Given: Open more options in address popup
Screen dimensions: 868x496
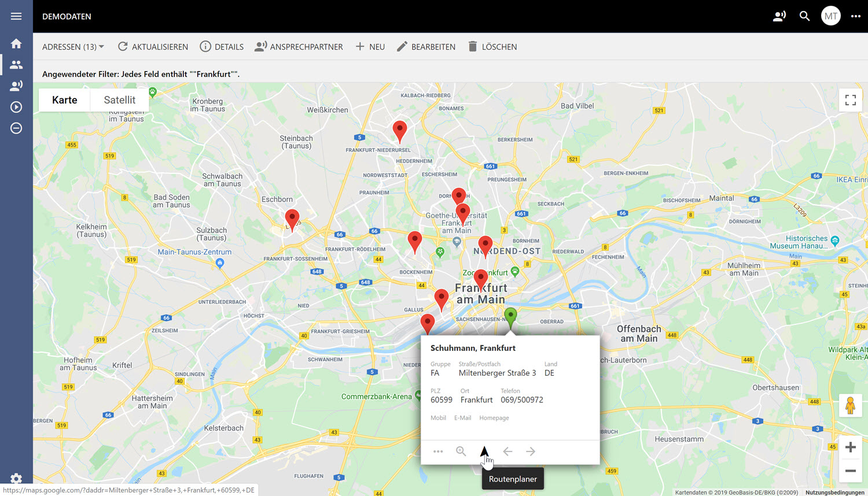Looking at the screenshot, I should [438, 451].
